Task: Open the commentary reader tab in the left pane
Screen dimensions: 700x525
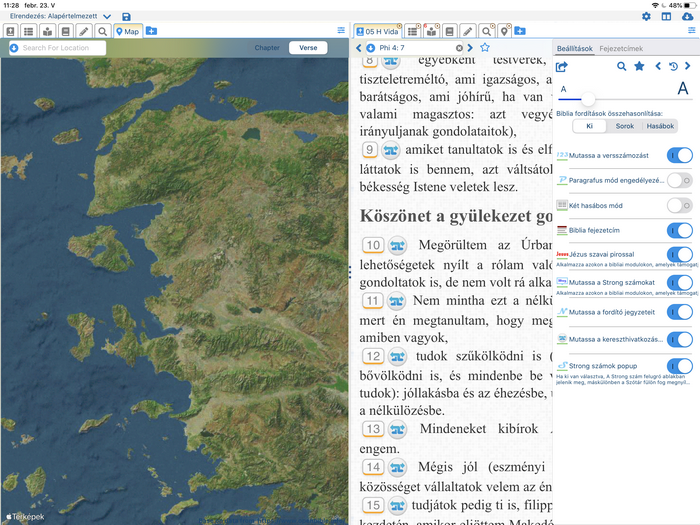Action: (x=47, y=31)
